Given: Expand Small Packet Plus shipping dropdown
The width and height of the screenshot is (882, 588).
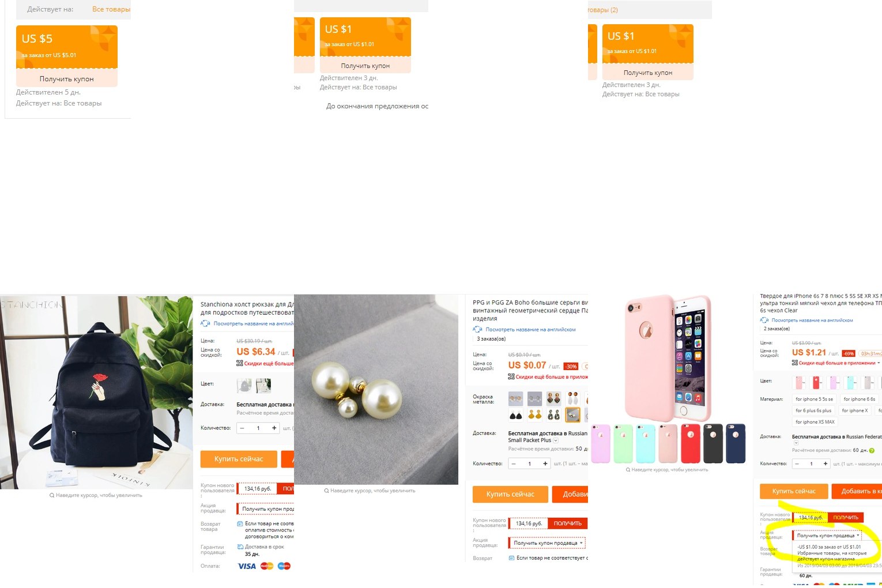Looking at the screenshot, I should [x=556, y=440].
